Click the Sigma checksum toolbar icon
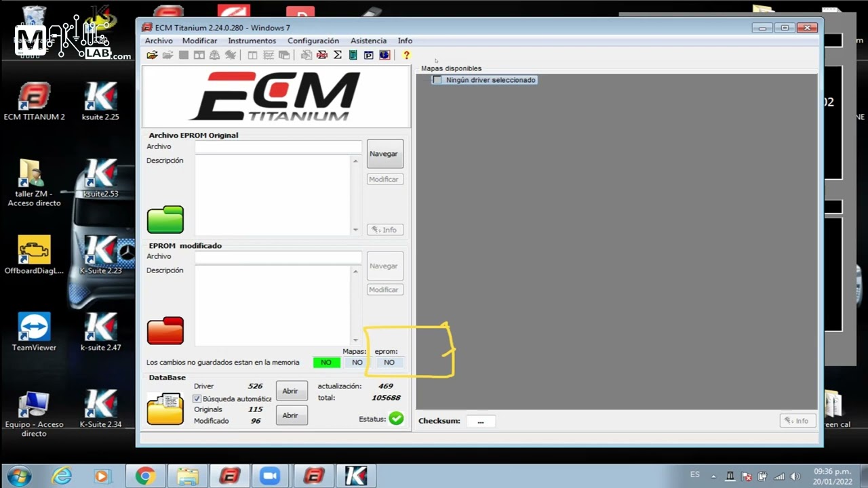 338,55
